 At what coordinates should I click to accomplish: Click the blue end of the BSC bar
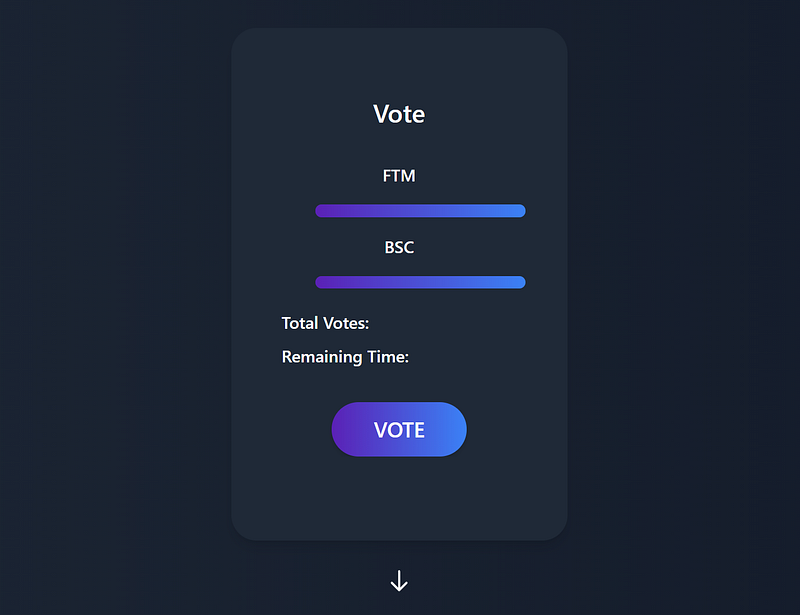point(515,282)
